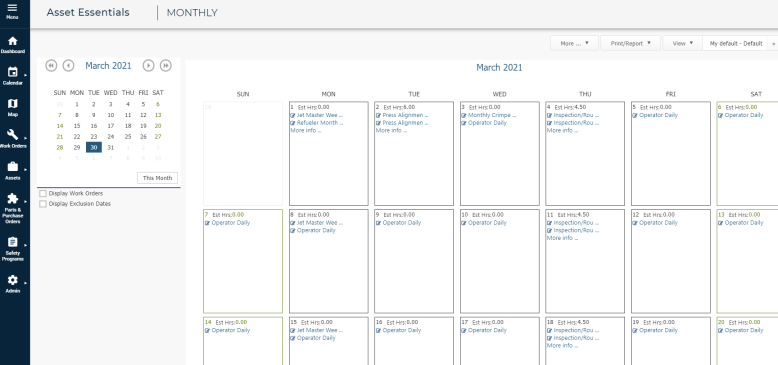
Task: Open the Map sidebar icon
Action: (x=13, y=103)
